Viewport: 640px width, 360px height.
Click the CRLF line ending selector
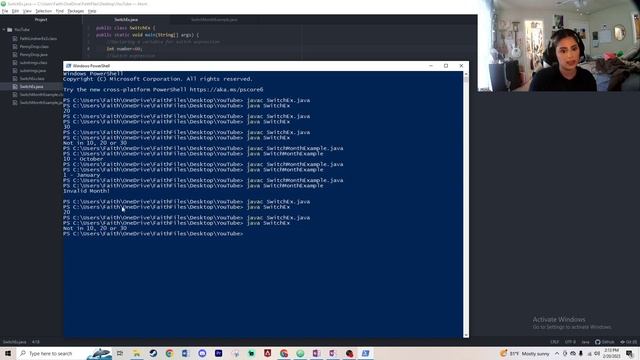pyautogui.click(x=555, y=342)
